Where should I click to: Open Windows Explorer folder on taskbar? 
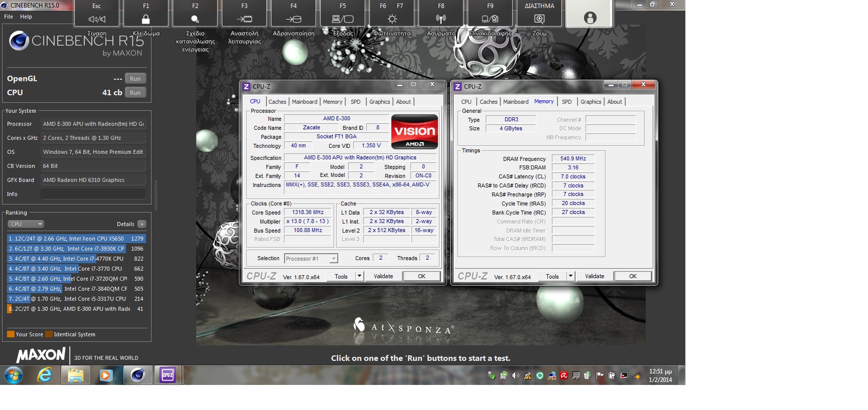tap(76, 375)
